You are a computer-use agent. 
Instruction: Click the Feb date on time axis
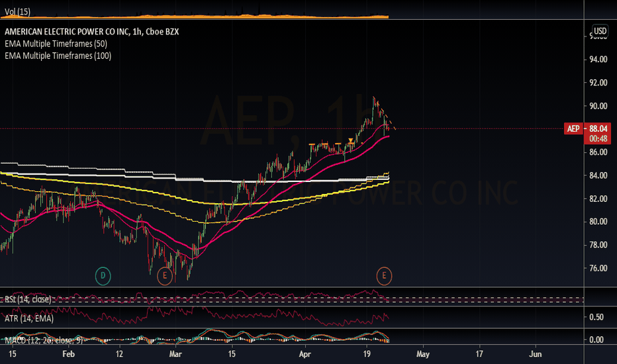[x=68, y=354]
